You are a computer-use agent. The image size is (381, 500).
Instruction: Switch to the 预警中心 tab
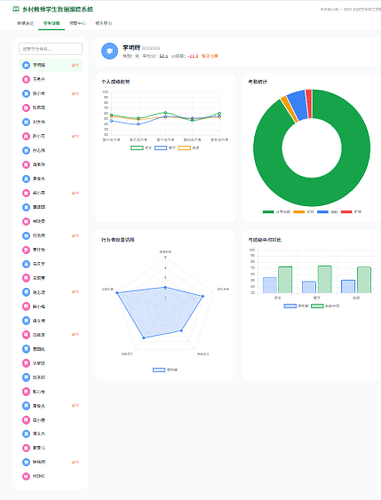[77, 23]
